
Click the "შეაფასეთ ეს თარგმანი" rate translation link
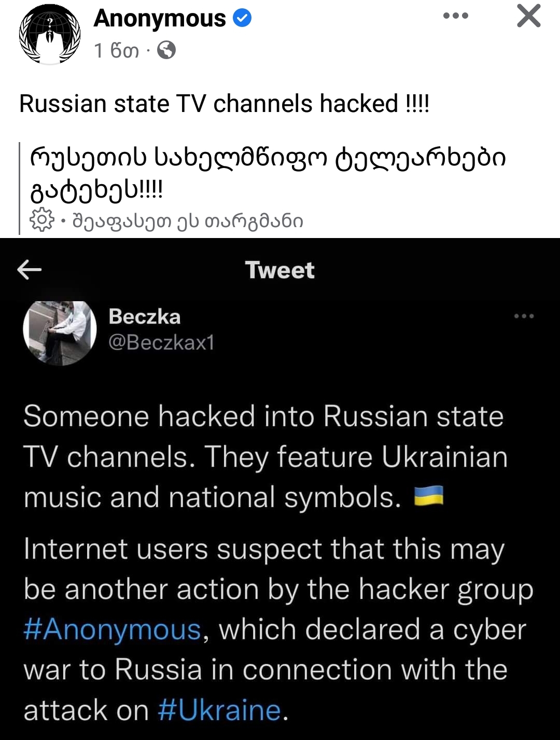(188, 221)
